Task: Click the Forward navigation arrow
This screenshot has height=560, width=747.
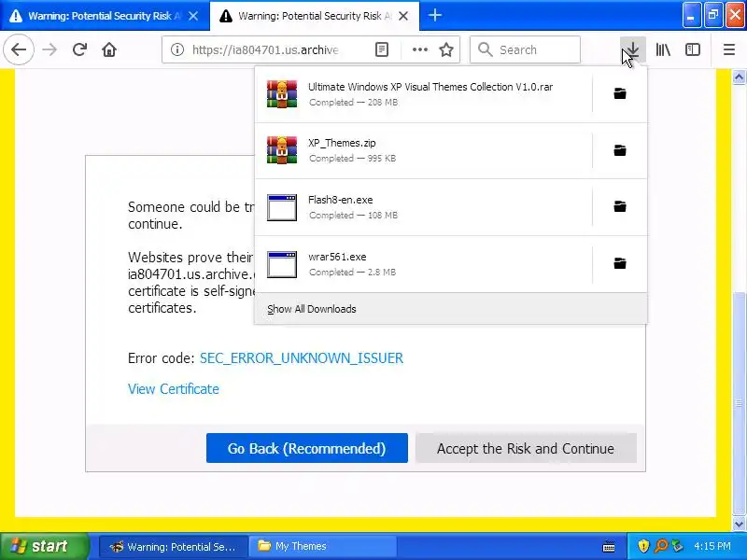Action: click(49, 49)
